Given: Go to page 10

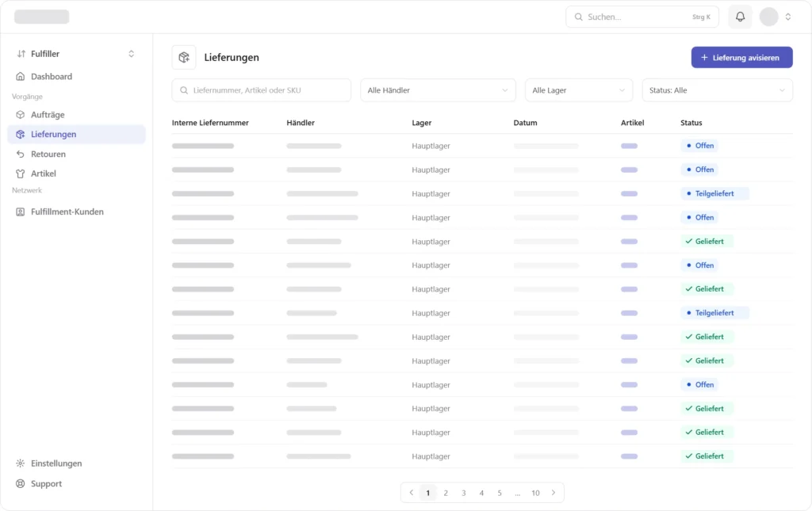Looking at the screenshot, I should [x=535, y=493].
